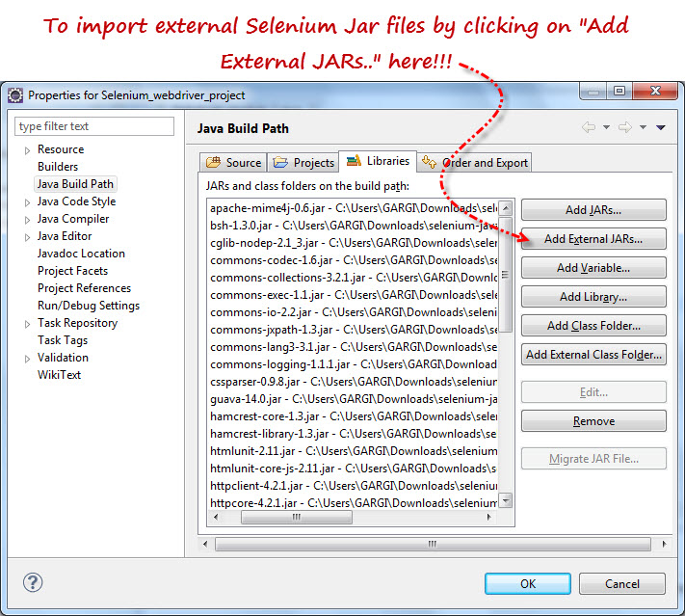Click the JAR list horizontal scrollbar thumb
Screen dimensions: 685x616
click(x=297, y=517)
